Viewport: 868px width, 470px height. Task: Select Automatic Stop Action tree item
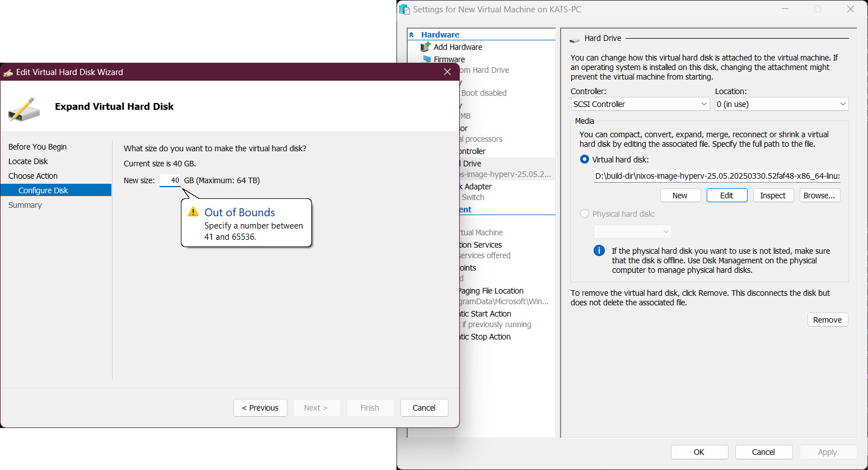point(486,337)
